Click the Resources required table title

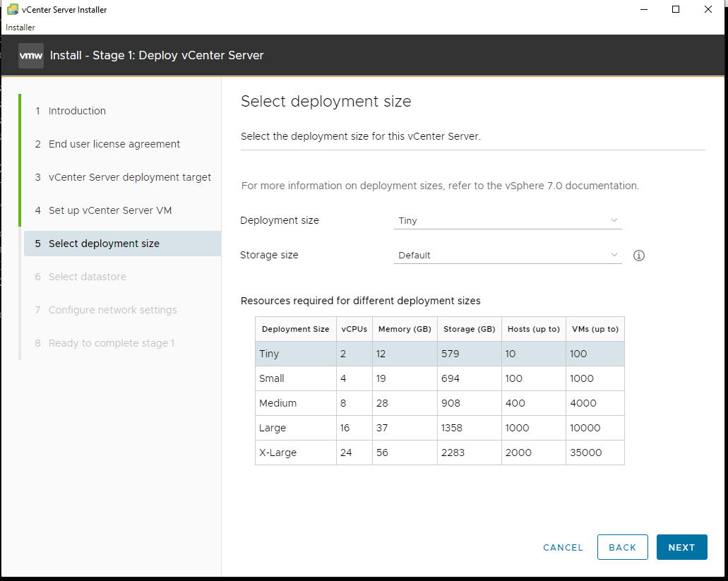[360, 301]
